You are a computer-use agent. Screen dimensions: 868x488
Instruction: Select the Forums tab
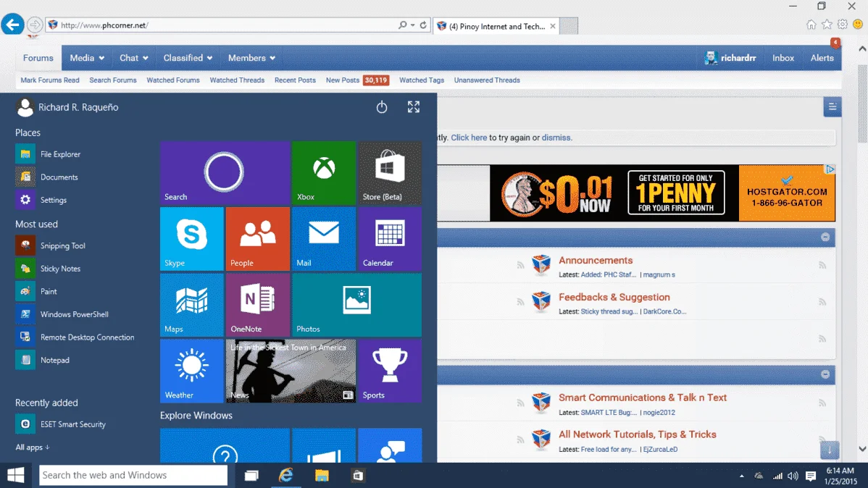[x=38, y=58]
